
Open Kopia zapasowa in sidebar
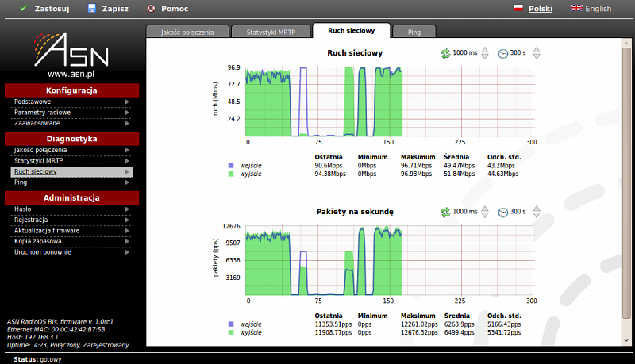coord(71,241)
